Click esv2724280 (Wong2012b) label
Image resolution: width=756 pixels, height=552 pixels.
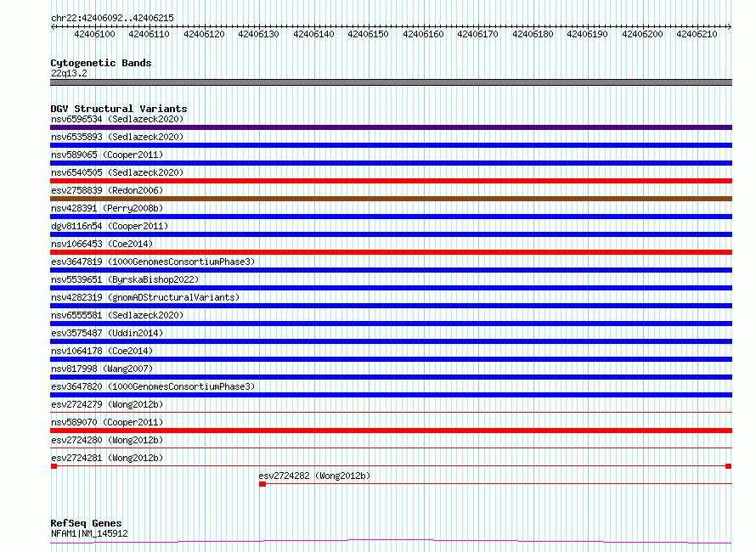[x=107, y=440]
